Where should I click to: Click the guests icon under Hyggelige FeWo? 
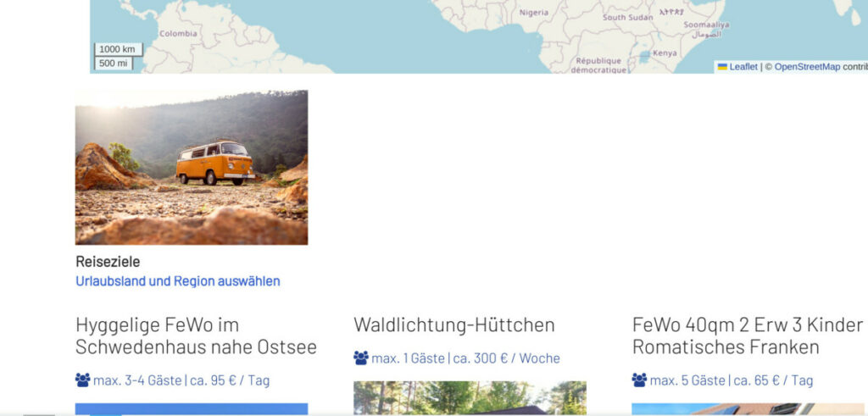[x=82, y=380]
